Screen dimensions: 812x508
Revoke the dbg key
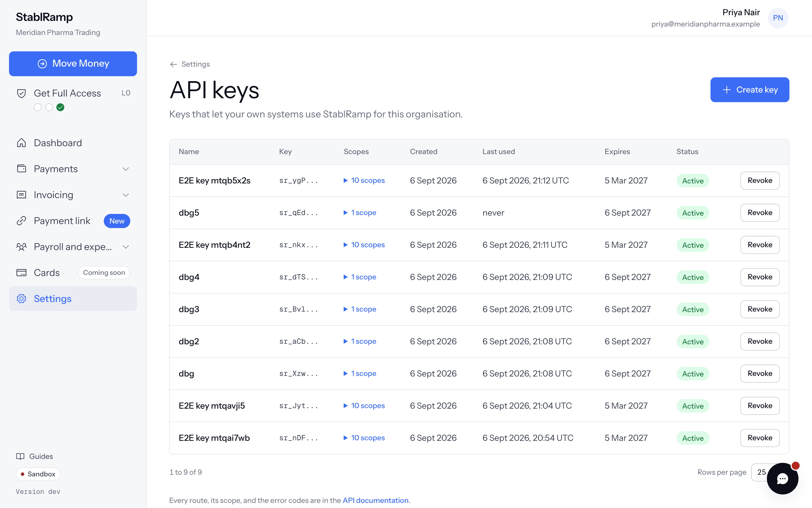(760, 374)
